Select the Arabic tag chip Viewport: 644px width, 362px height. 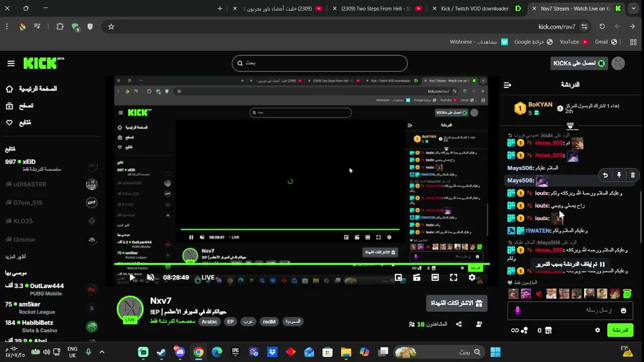click(209, 322)
